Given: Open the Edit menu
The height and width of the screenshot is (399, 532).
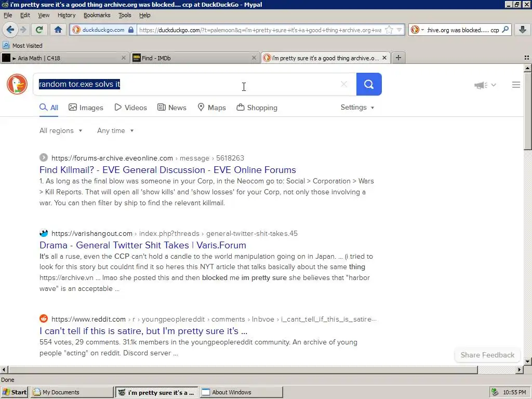Looking at the screenshot, I should (x=25, y=15).
